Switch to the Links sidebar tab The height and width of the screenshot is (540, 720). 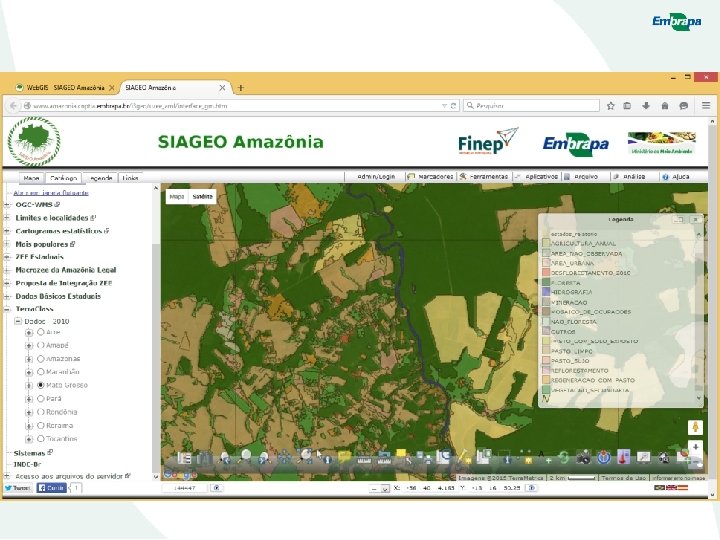(130, 178)
